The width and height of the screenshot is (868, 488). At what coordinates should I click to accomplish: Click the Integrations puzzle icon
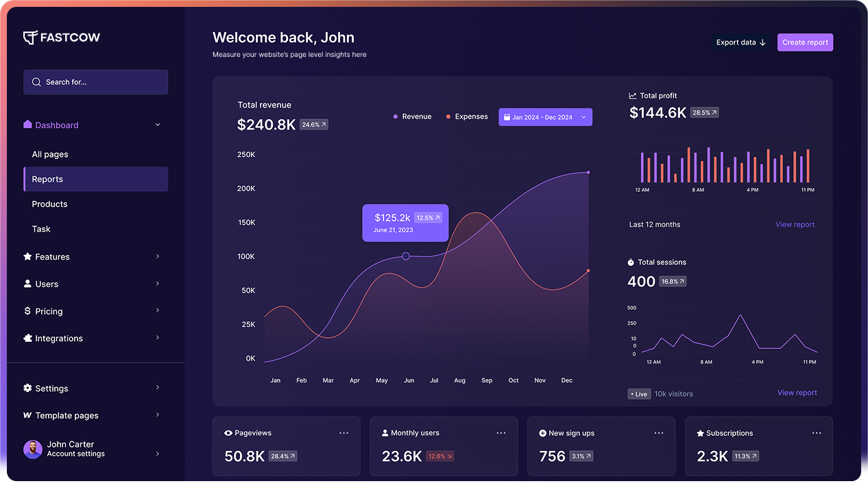click(26, 338)
